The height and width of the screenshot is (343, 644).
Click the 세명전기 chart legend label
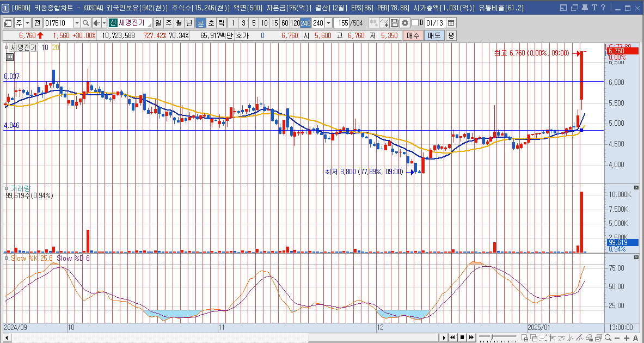tap(23, 48)
